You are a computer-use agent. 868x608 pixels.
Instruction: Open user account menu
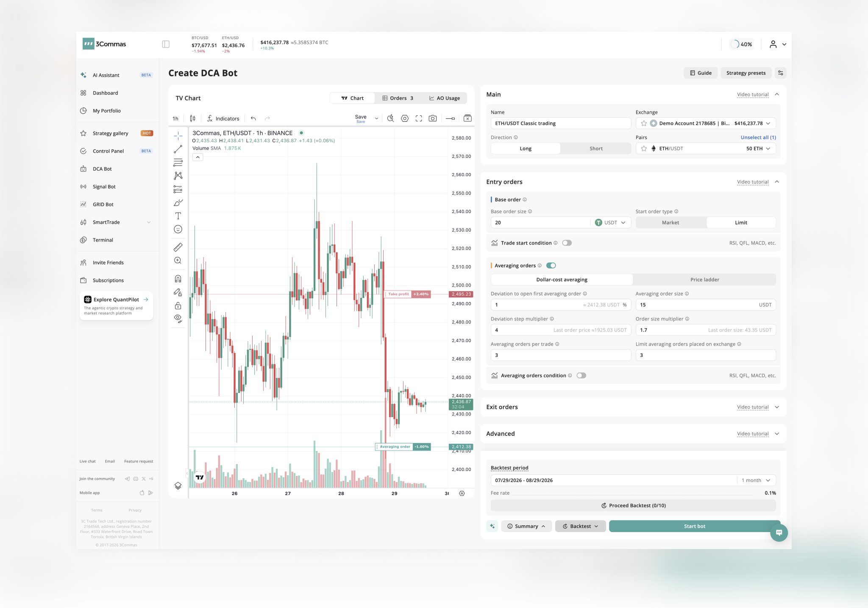778,44
